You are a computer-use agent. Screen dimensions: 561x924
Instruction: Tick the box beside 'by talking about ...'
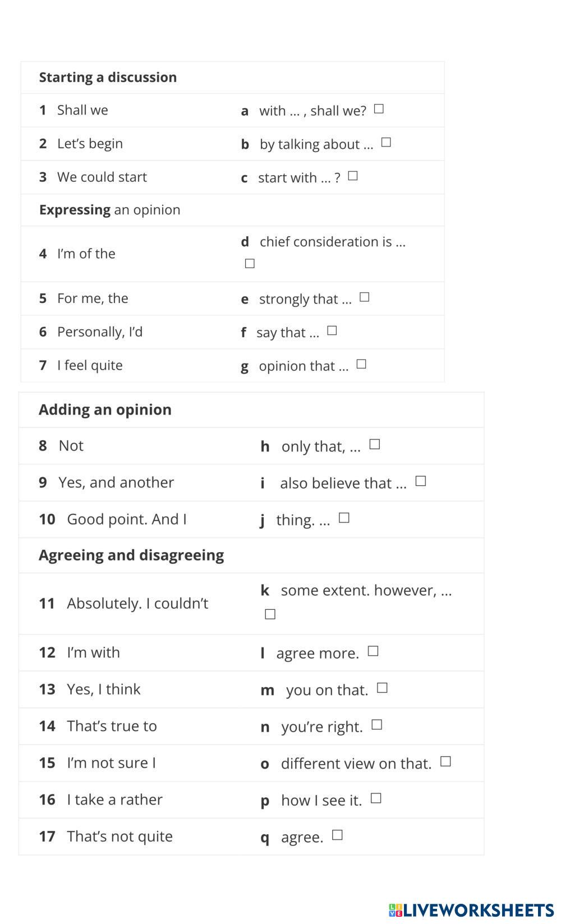coord(386,142)
